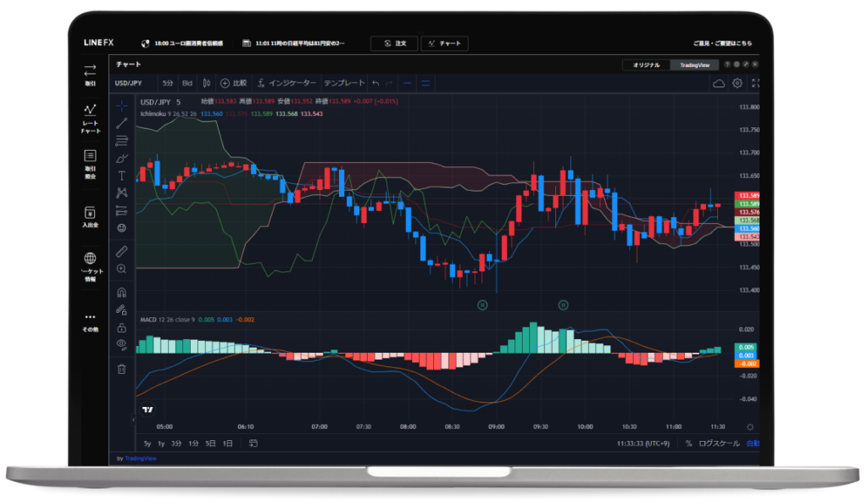Open chart settings gear icon
Viewport: 868px width, 502px height.
(x=737, y=83)
